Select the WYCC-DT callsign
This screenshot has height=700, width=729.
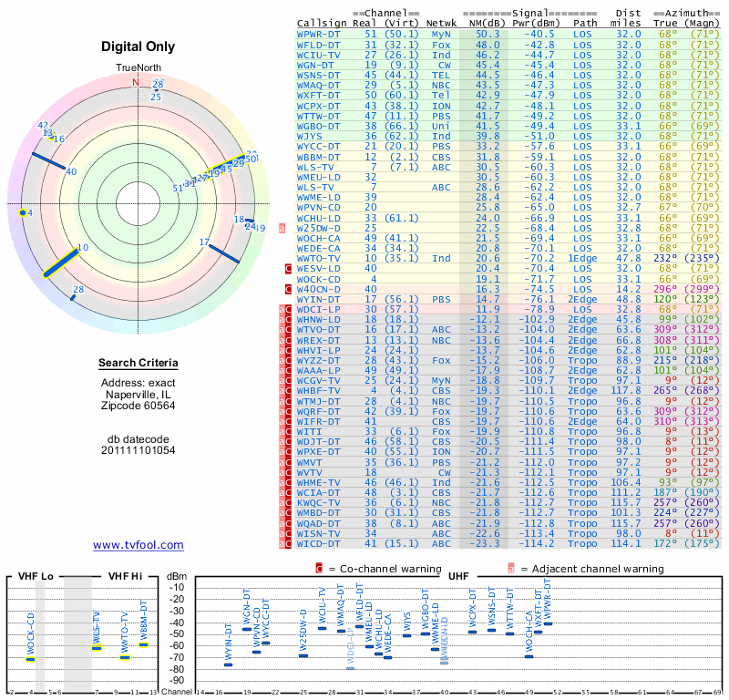tap(318, 147)
